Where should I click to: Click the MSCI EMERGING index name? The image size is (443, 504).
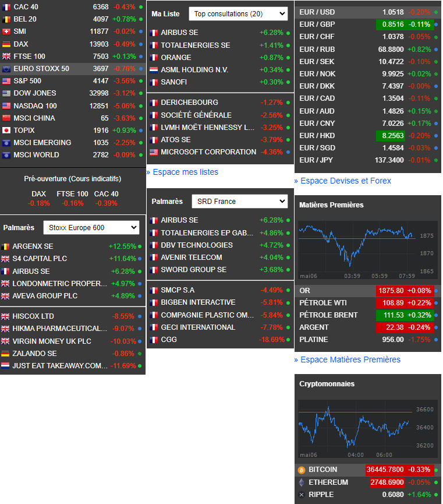[42, 143]
